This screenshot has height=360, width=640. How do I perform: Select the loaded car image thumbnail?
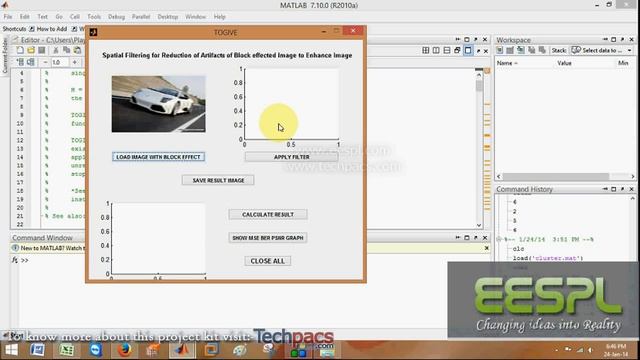[159, 104]
